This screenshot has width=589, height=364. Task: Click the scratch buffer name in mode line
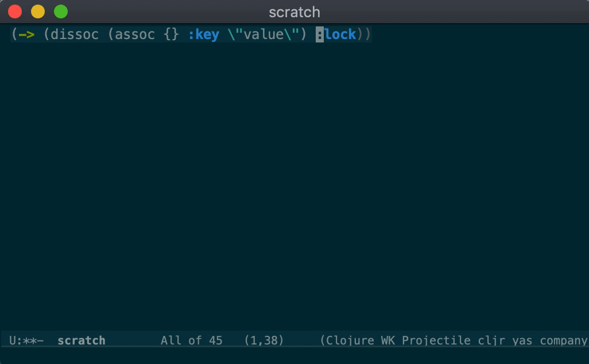coord(82,340)
